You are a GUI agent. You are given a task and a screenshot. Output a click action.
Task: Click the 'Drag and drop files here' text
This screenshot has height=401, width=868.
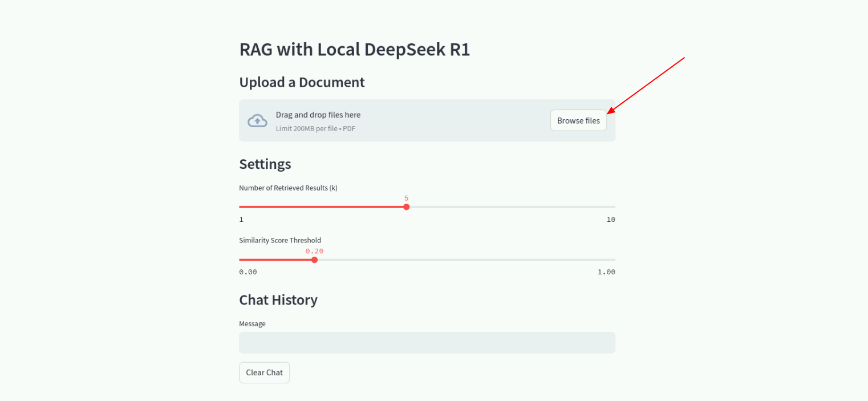[x=318, y=115]
